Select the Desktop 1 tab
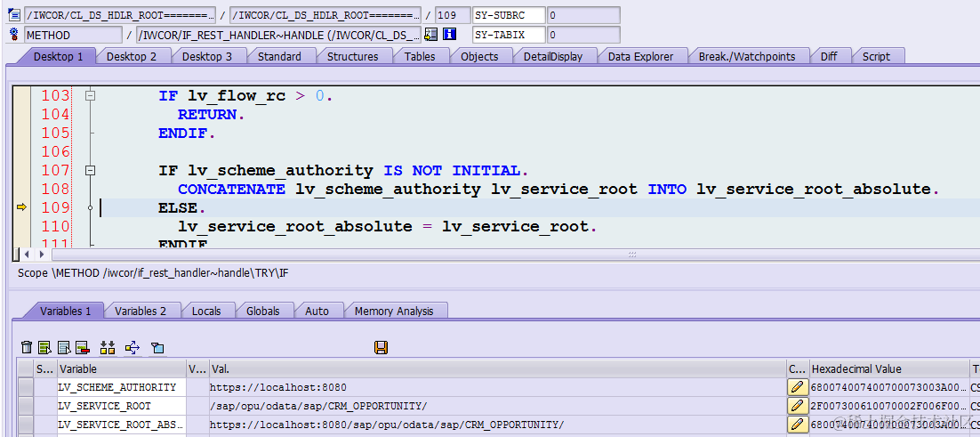Viewport: 980px width, 437px height. point(58,56)
